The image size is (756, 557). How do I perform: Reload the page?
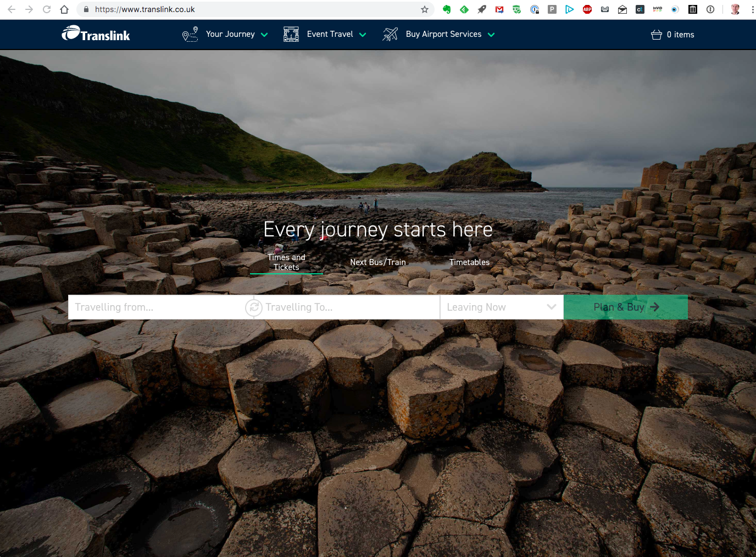pos(47,9)
